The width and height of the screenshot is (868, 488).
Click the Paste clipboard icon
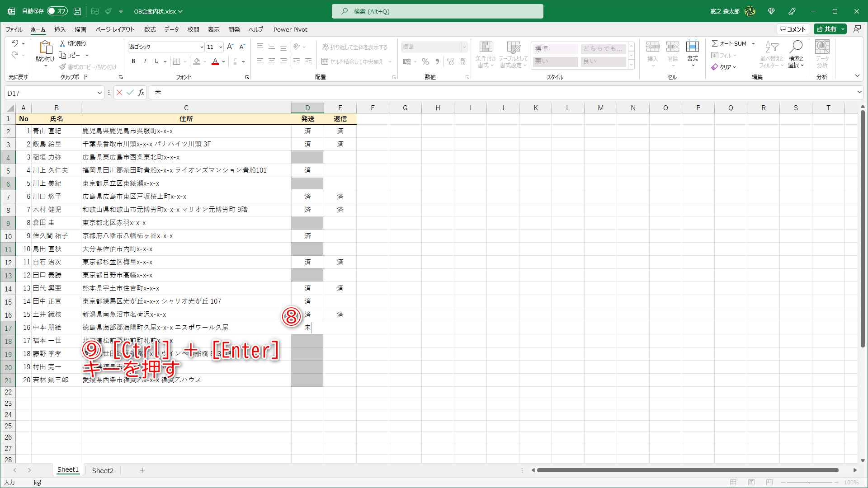(x=45, y=47)
